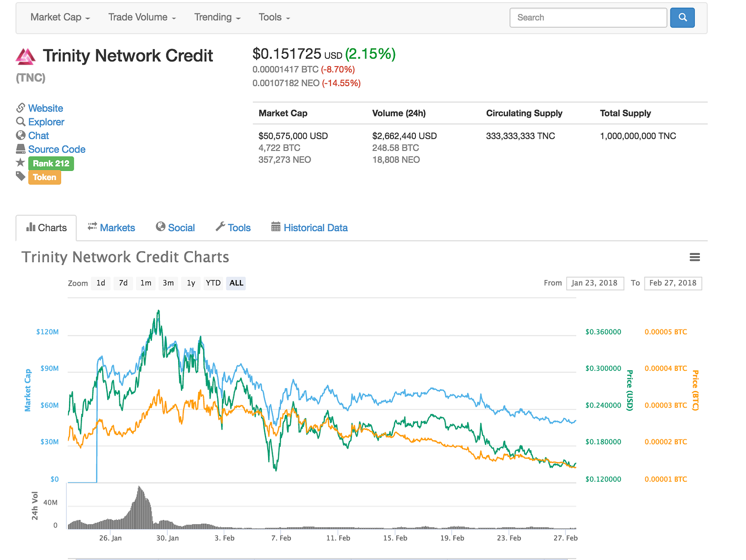This screenshot has width=746, height=560.
Task: Toggle the Market Cap axis series label
Action: 28,390
